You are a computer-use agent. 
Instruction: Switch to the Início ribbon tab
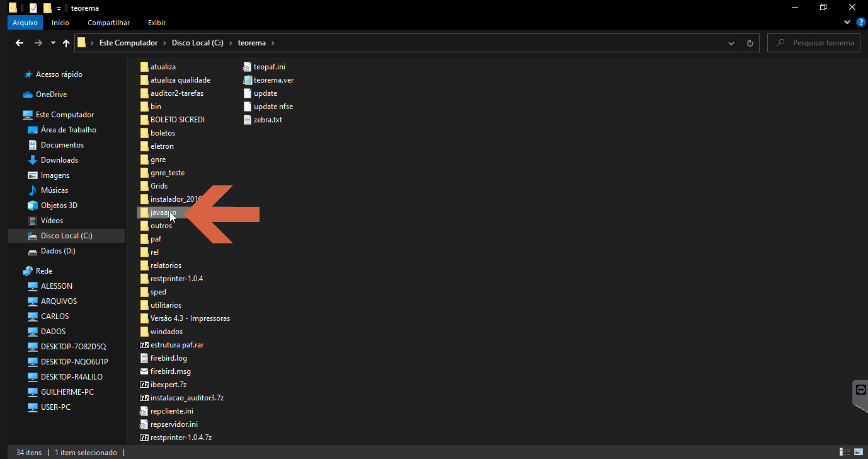[60, 23]
